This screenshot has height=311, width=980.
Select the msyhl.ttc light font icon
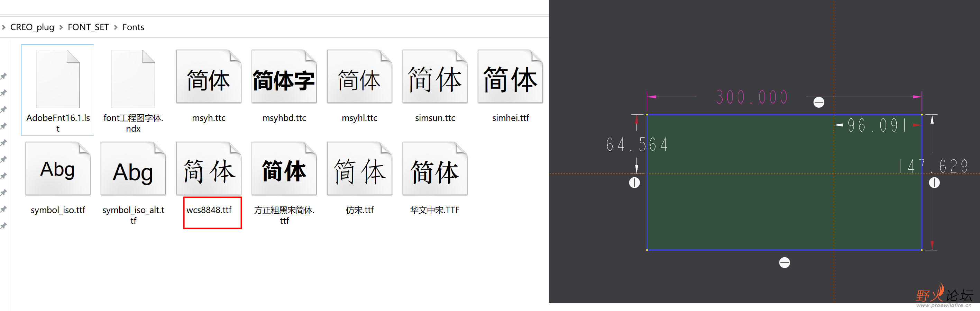click(359, 77)
